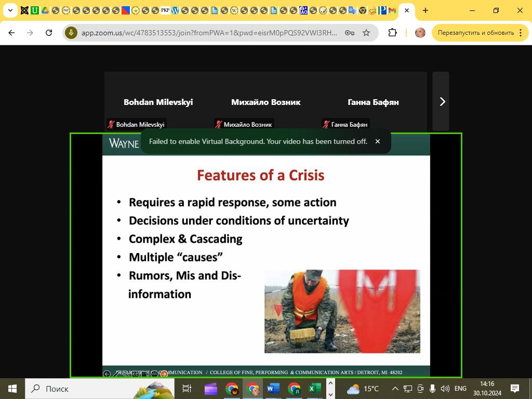Click Ганна Бафян muted mic label
The height and width of the screenshot is (399, 532).
click(345, 125)
